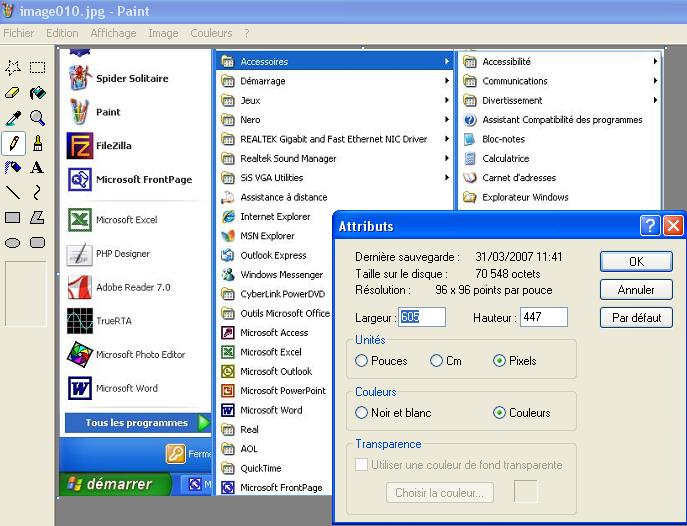Expand the Démarrage submenu arrow

(446, 81)
